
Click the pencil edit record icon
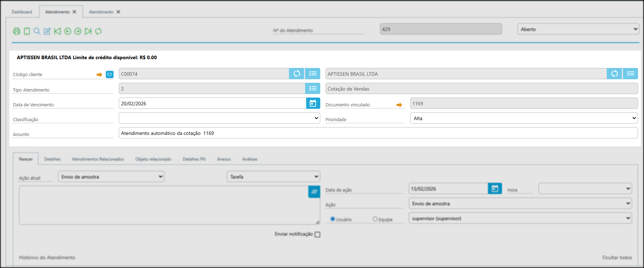point(47,31)
